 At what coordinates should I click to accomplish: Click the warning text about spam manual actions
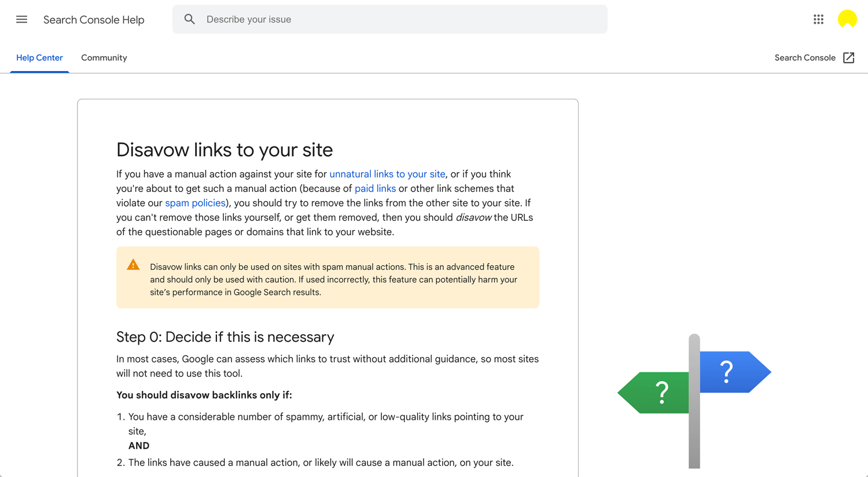coord(333,279)
